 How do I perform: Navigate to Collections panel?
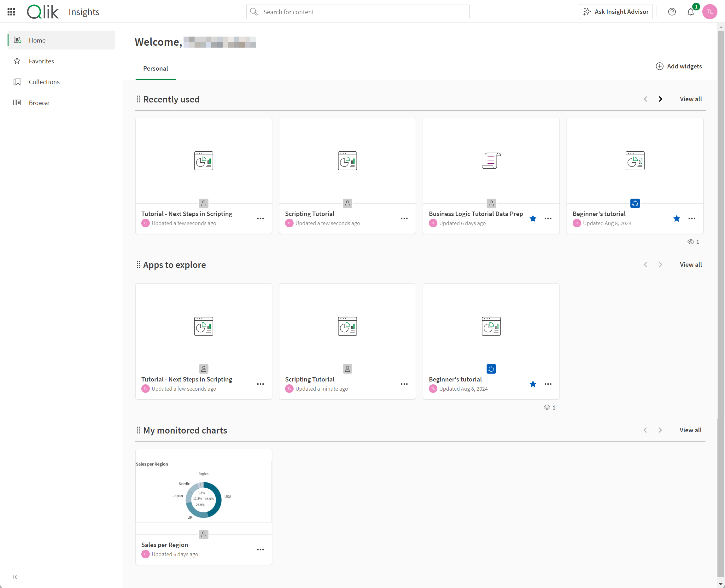[44, 82]
